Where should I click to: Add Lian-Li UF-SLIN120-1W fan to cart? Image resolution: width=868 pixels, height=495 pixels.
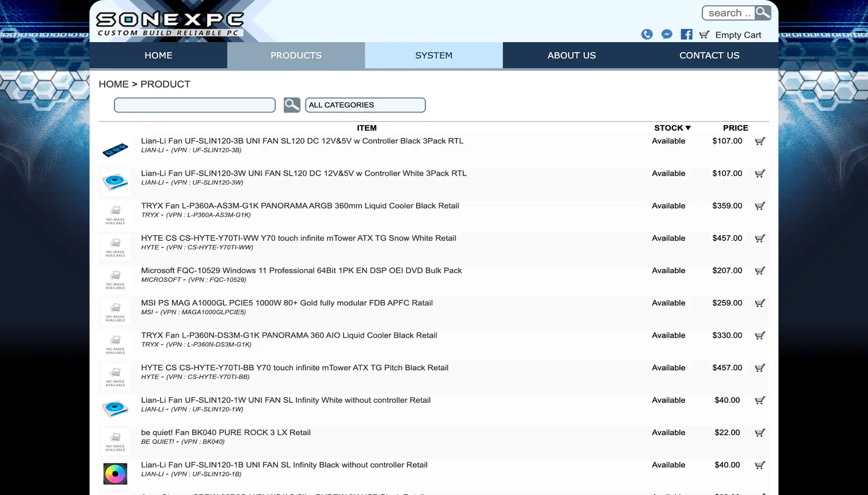(760, 400)
